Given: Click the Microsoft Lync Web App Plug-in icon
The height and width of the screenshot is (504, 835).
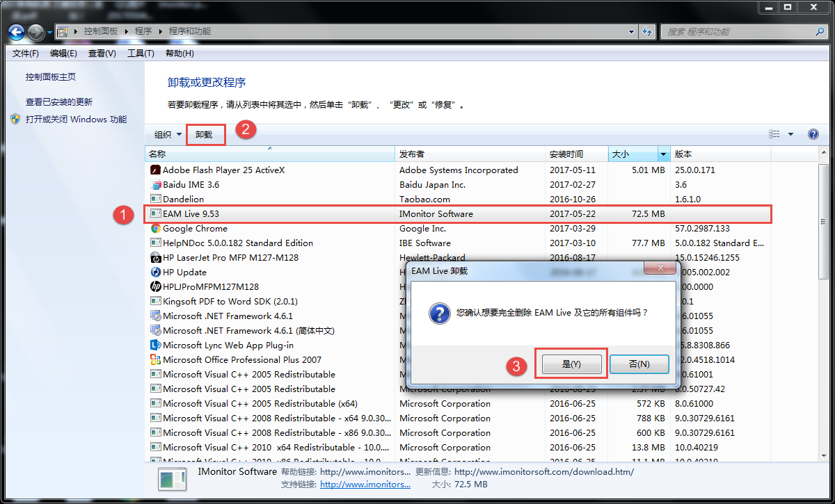Looking at the screenshot, I should coord(156,345).
